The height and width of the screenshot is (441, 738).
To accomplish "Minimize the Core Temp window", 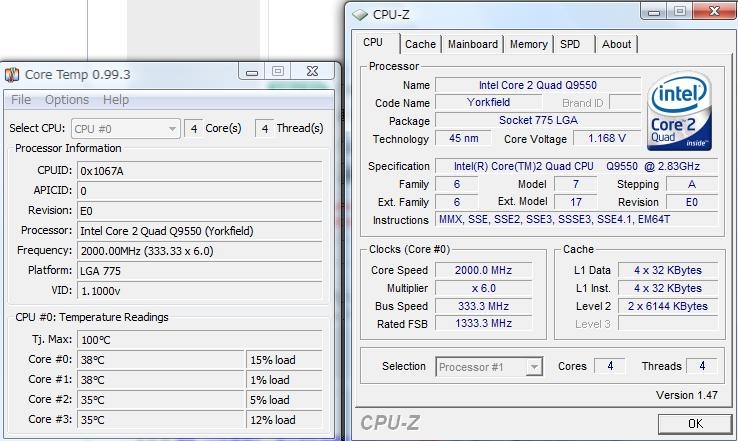I will tap(252, 72).
